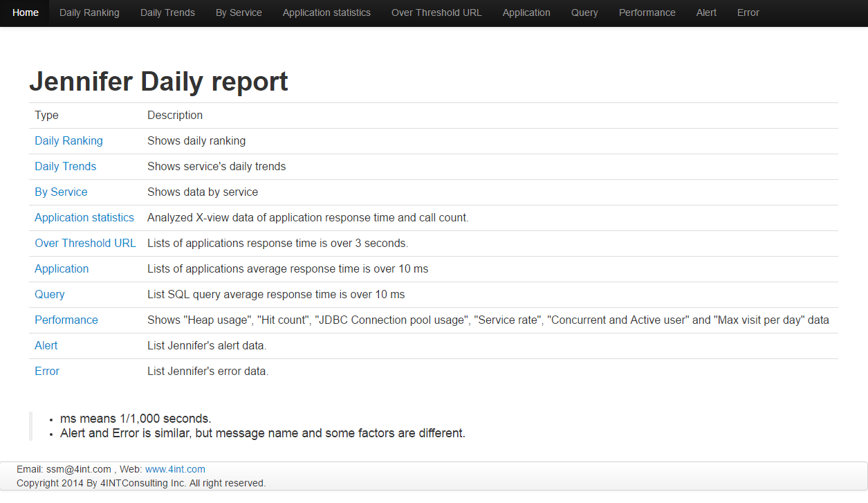Open Error link in table

click(47, 371)
